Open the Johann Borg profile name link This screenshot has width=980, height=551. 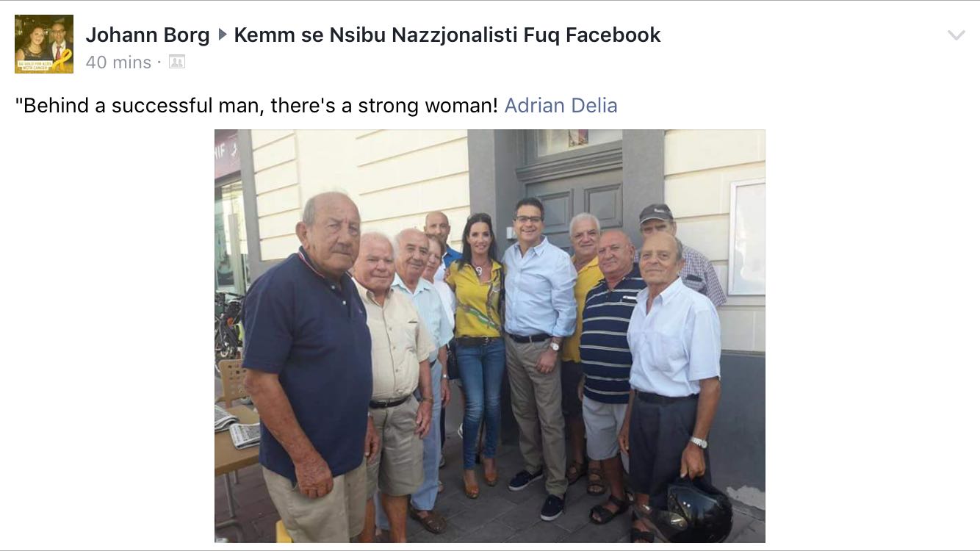148,35
